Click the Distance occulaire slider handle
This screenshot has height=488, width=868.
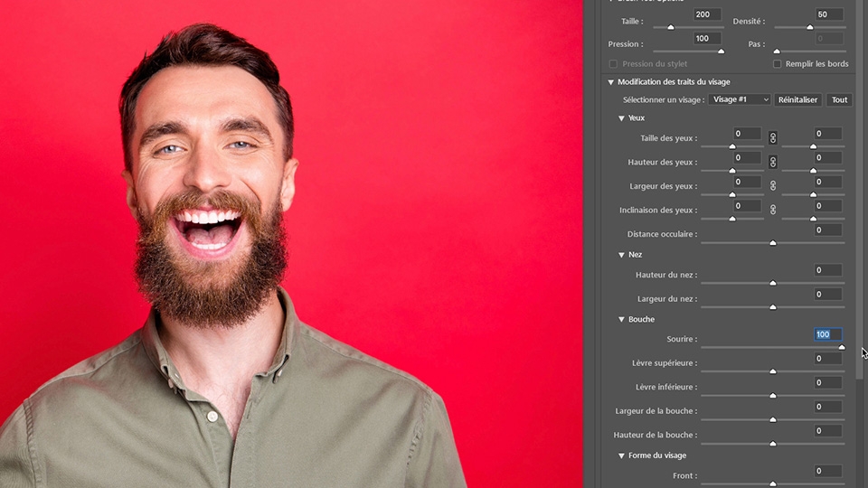(773, 243)
